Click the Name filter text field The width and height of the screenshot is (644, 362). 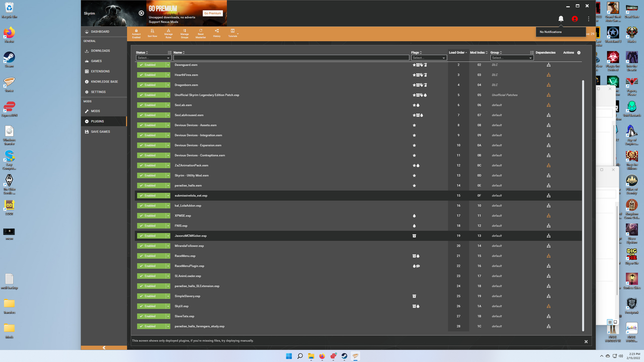click(x=291, y=58)
